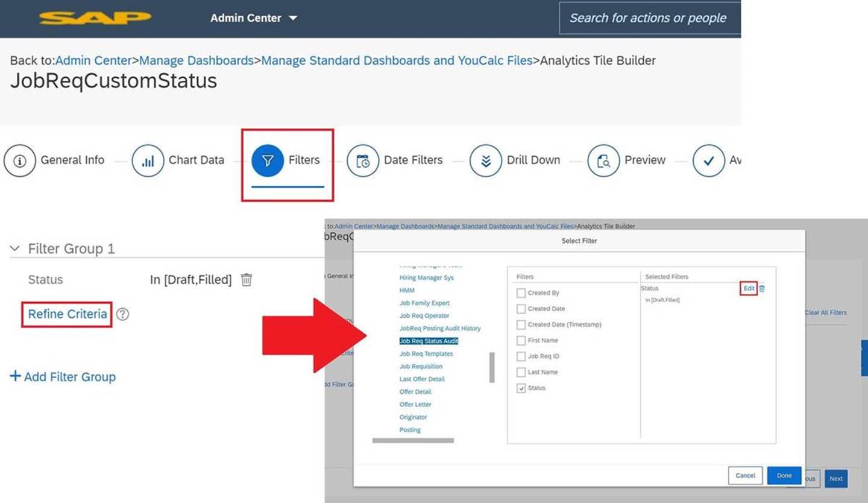Click Add Filter Group

pyautogui.click(x=63, y=377)
